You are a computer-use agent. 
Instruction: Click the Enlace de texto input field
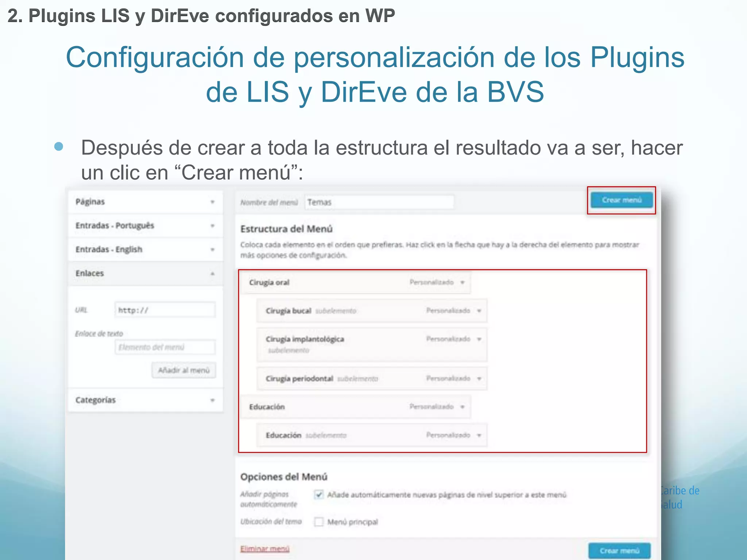(165, 347)
